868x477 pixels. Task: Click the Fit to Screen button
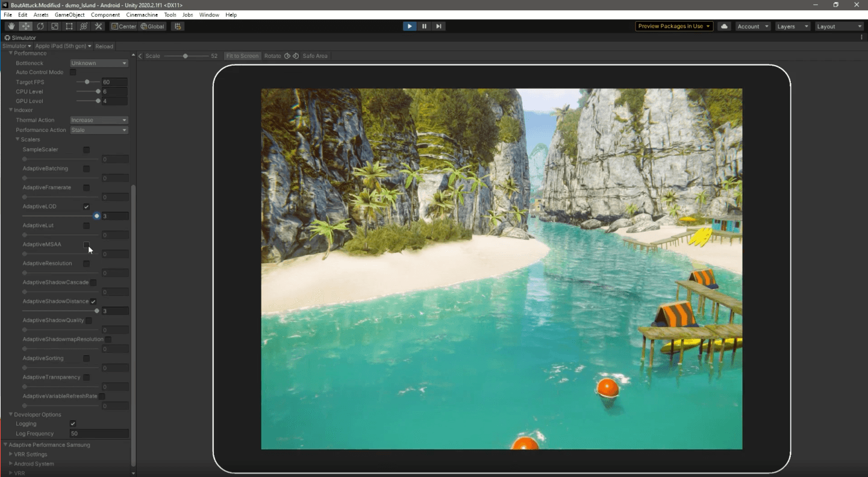[x=242, y=56]
